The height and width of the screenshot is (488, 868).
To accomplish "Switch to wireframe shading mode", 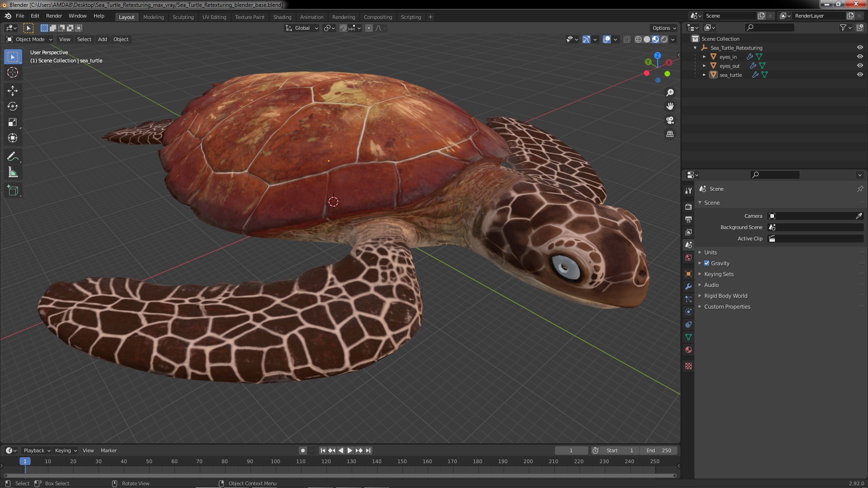I will (x=638, y=39).
